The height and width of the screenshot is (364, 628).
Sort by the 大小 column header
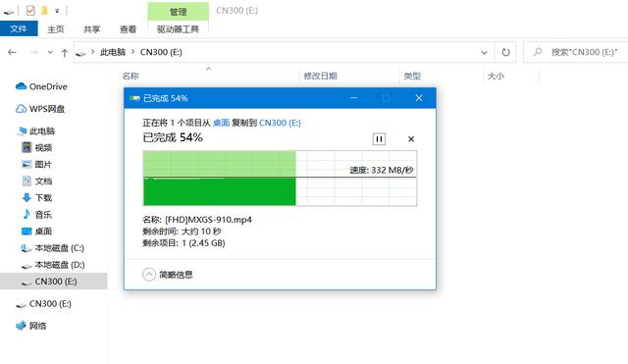[496, 76]
